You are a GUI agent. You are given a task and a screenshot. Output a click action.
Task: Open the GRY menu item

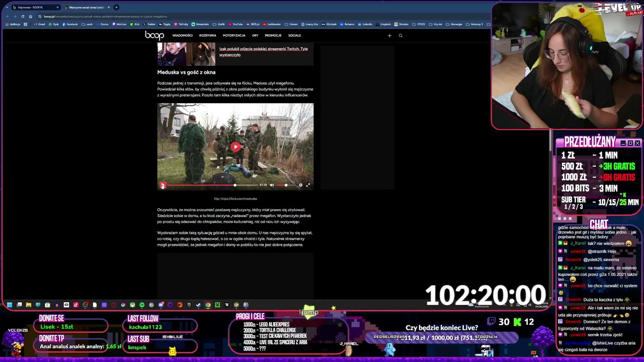coord(255,35)
